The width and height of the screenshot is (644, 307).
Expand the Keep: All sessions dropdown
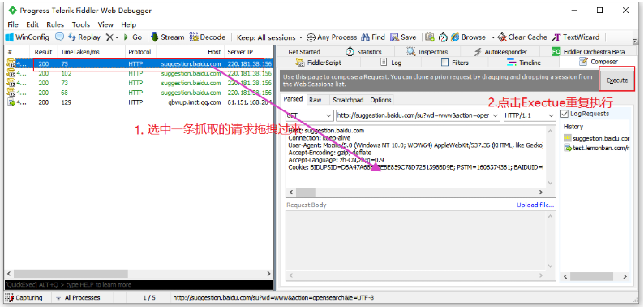point(269,37)
